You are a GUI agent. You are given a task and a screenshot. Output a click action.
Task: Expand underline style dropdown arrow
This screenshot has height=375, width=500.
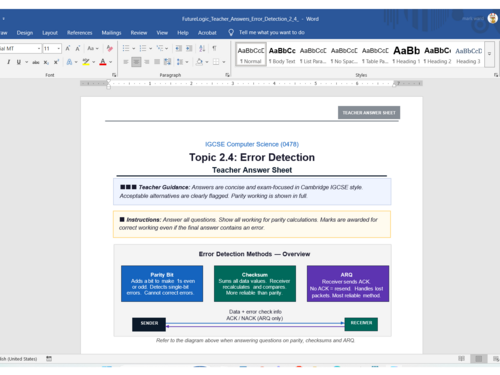[26, 62]
